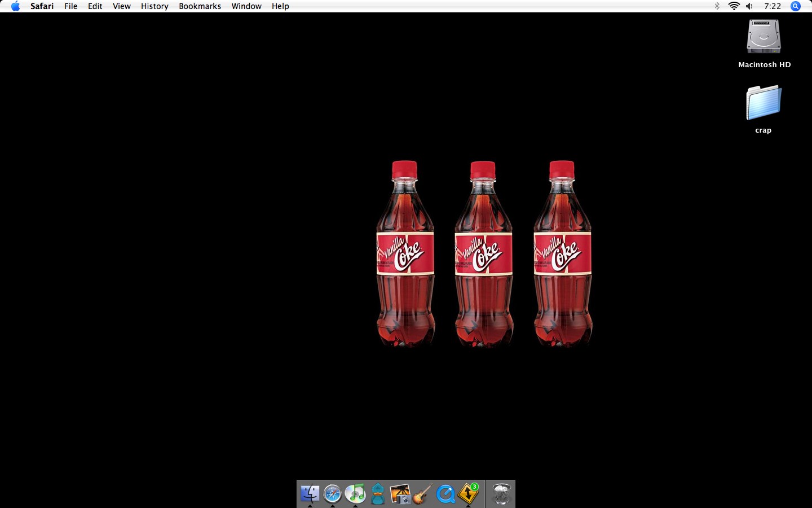
Task: Open the View menu
Action: coord(122,6)
